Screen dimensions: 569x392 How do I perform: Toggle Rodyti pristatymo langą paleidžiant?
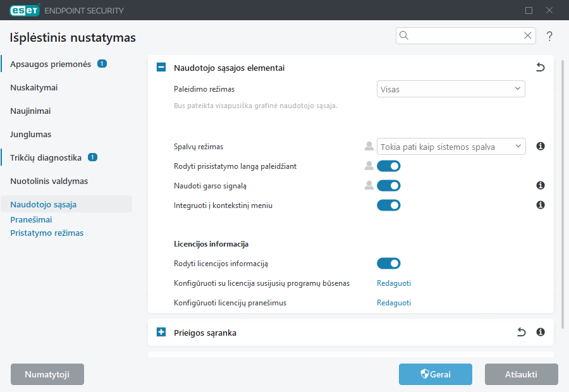(x=389, y=166)
